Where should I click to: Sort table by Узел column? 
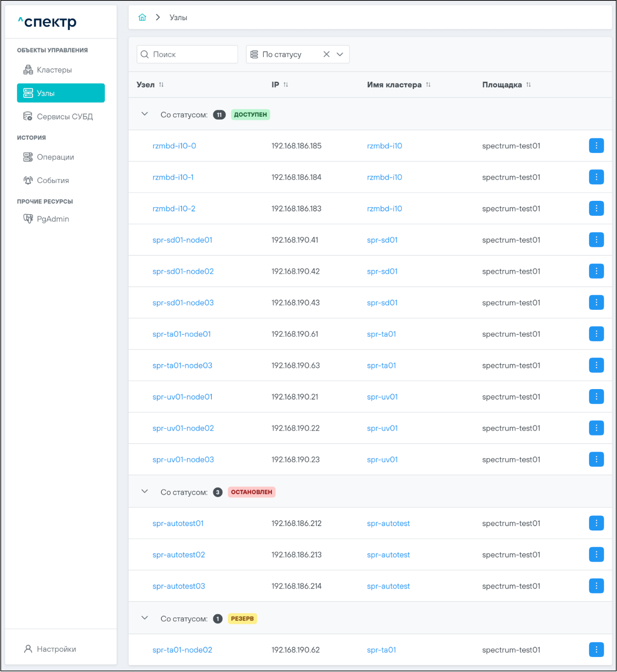click(x=161, y=85)
